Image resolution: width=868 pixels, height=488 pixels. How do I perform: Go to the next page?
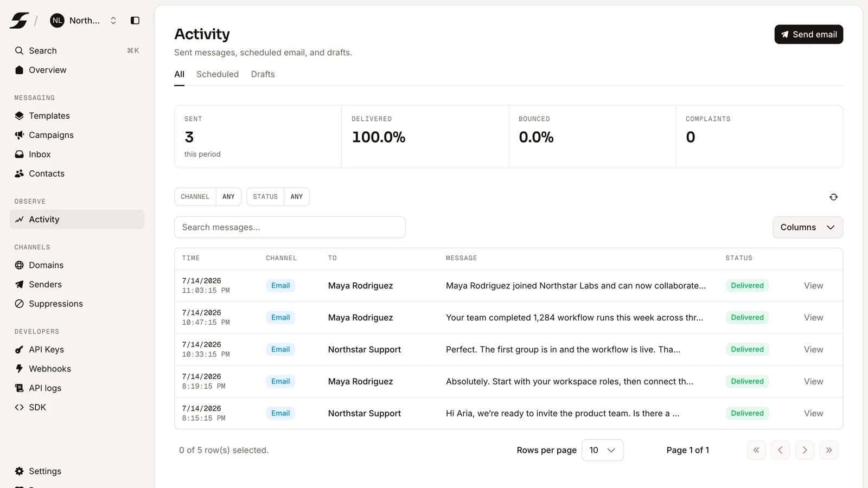(x=805, y=450)
